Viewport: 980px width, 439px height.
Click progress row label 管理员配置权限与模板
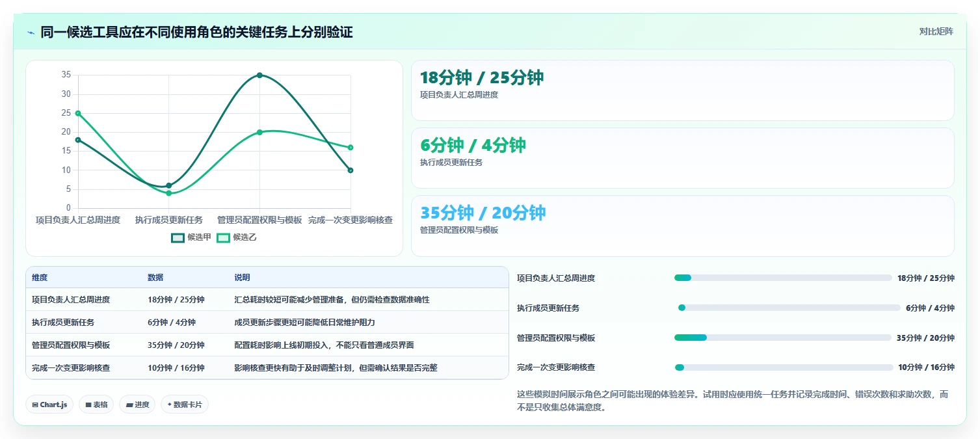[556, 338]
